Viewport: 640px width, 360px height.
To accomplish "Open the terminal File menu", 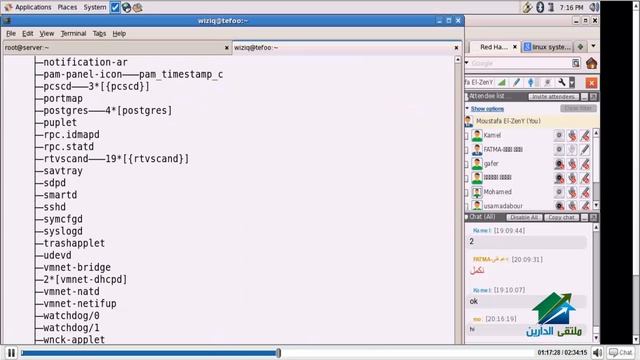I will 11,33.
